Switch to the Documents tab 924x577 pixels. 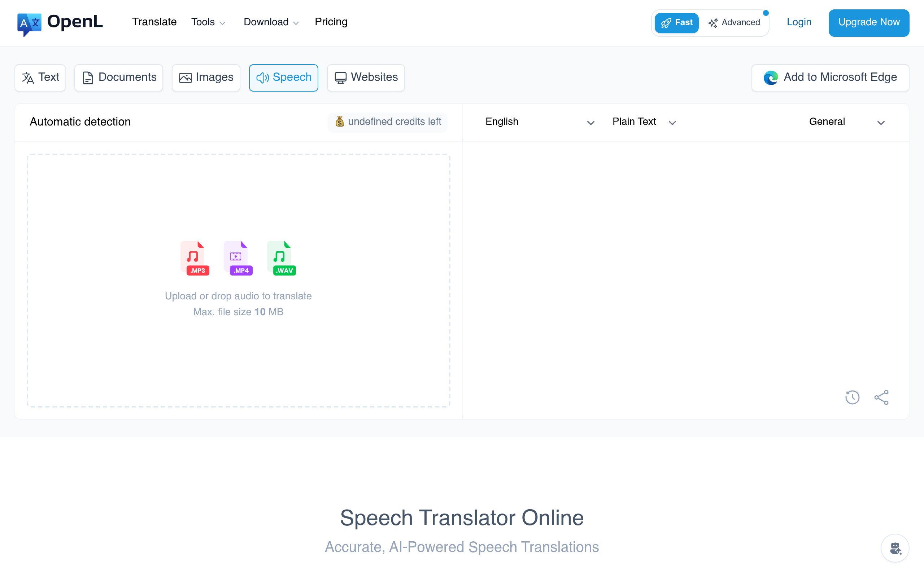(x=119, y=78)
